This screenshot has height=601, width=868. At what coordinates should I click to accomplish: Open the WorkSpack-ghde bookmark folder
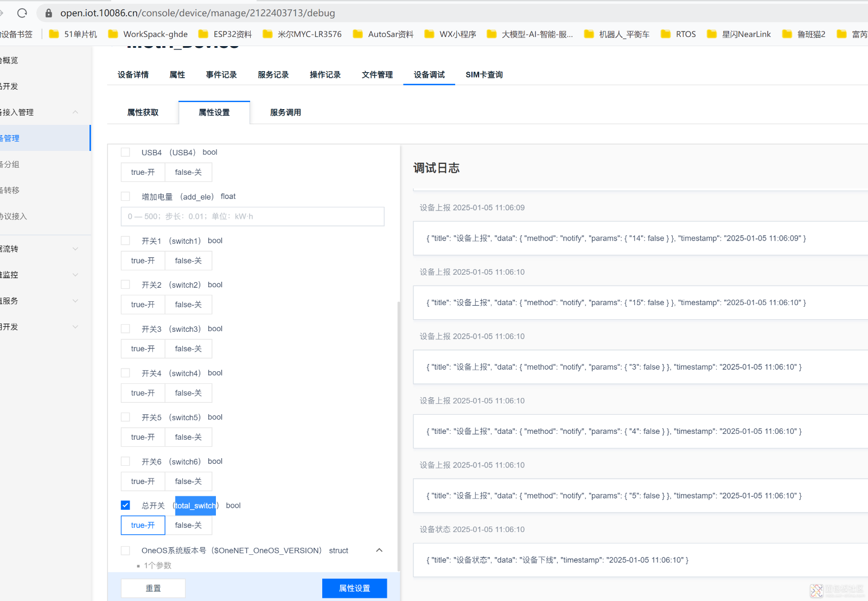point(148,34)
